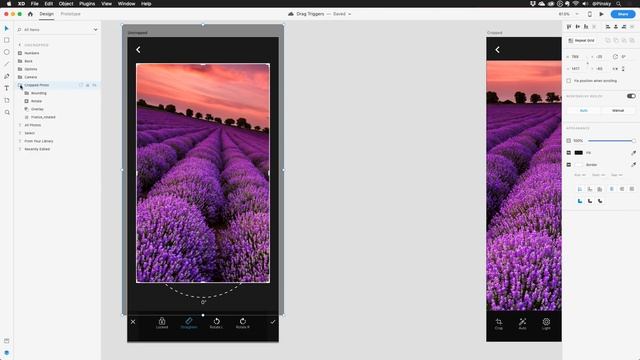Image resolution: width=640 pixels, height=360 pixels.
Task: Go back with the arrow above the layers list
Action: click(x=20, y=44)
